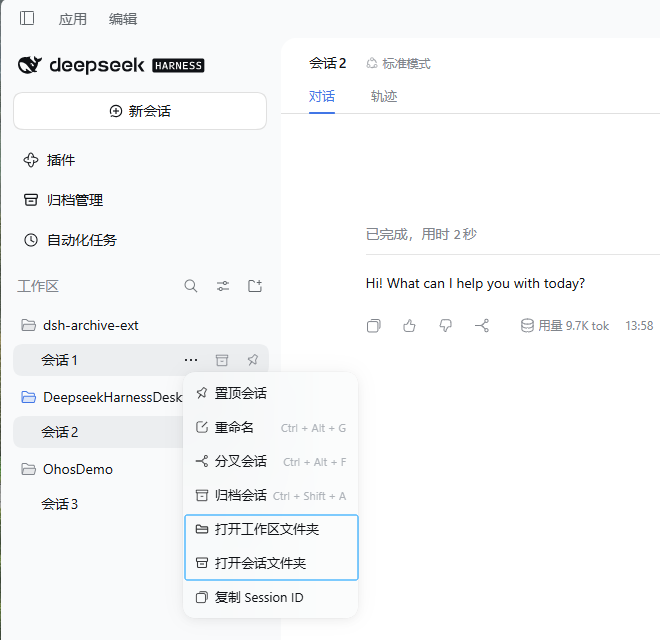Open 自动化任务 automation tasks
Image resolution: width=660 pixels, height=640 pixels.
(x=70, y=240)
